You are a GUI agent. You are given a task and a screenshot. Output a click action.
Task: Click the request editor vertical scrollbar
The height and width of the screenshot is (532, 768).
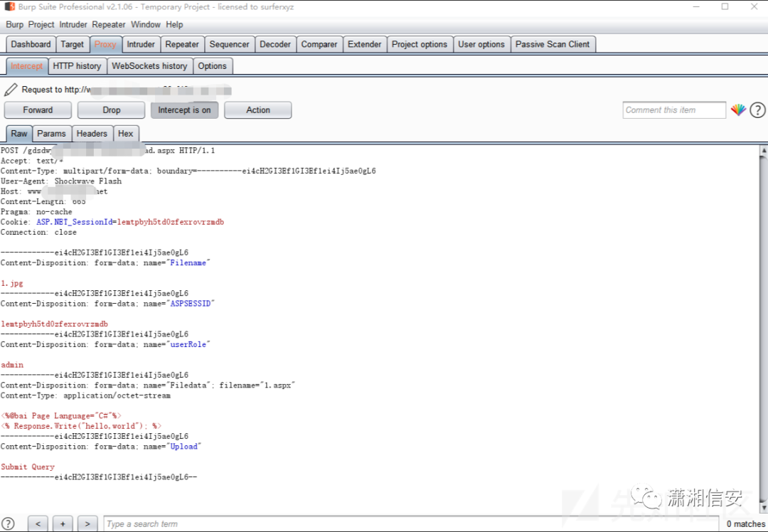[763, 329]
